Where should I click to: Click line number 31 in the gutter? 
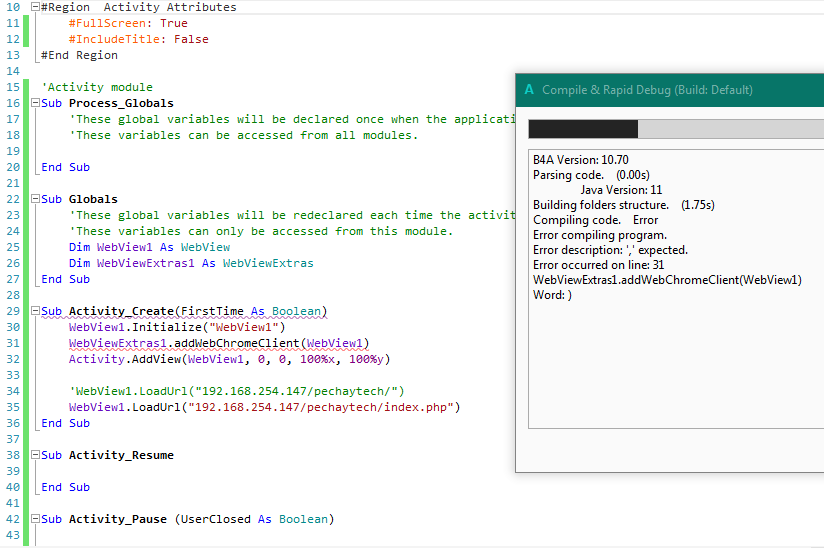click(13, 344)
